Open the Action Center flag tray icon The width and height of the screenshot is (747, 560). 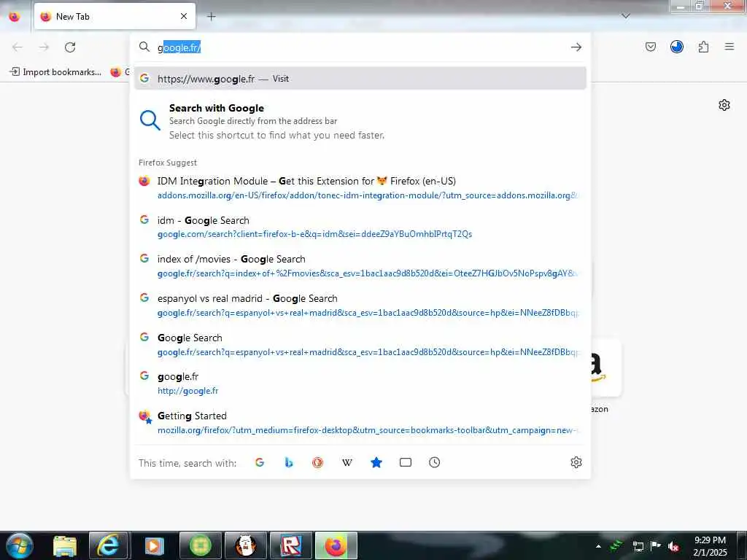pyautogui.click(x=656, y=546)
